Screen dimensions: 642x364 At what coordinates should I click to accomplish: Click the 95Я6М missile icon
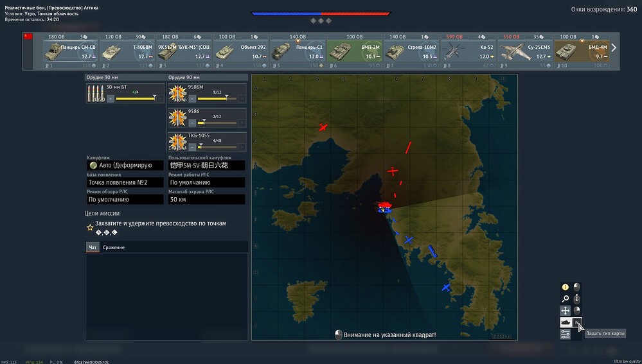(x=177, y=94)
